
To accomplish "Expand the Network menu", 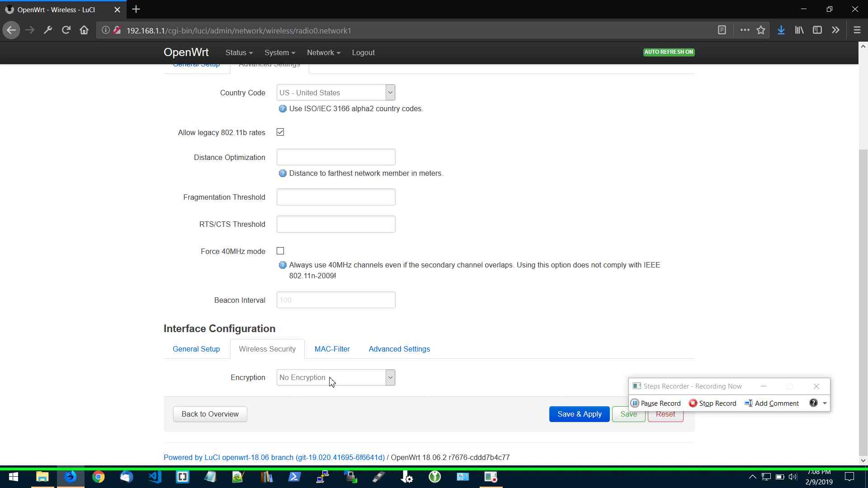I will [x=324, y=52].
